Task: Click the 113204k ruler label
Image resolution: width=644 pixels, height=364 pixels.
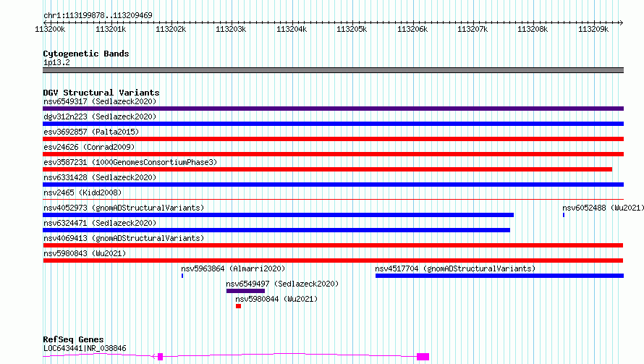Action: (x=292, y=29)
